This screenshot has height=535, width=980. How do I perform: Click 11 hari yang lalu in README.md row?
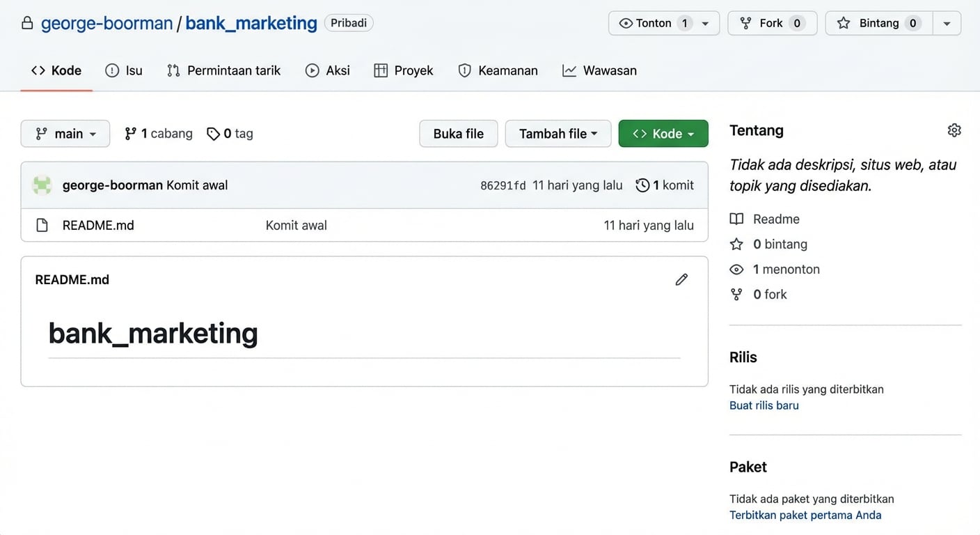[x=649, y=226]
